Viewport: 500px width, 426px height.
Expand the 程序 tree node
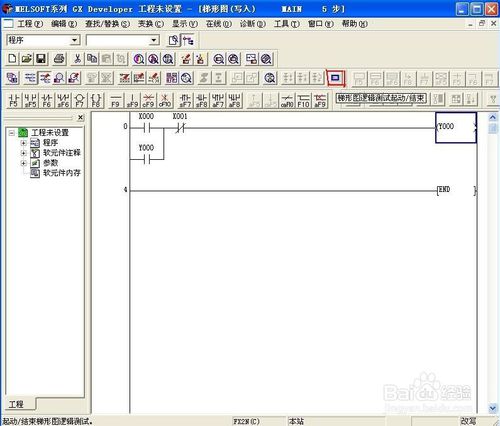23,143
